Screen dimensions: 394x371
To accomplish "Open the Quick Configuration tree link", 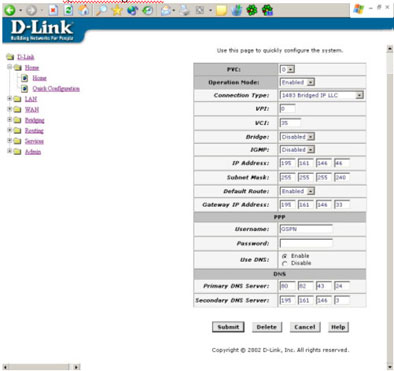I will (56, 89).
